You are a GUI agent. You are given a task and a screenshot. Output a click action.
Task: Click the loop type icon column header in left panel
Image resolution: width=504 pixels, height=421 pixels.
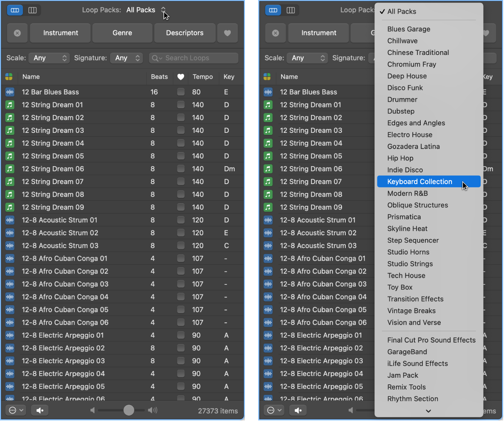point(9,77)
